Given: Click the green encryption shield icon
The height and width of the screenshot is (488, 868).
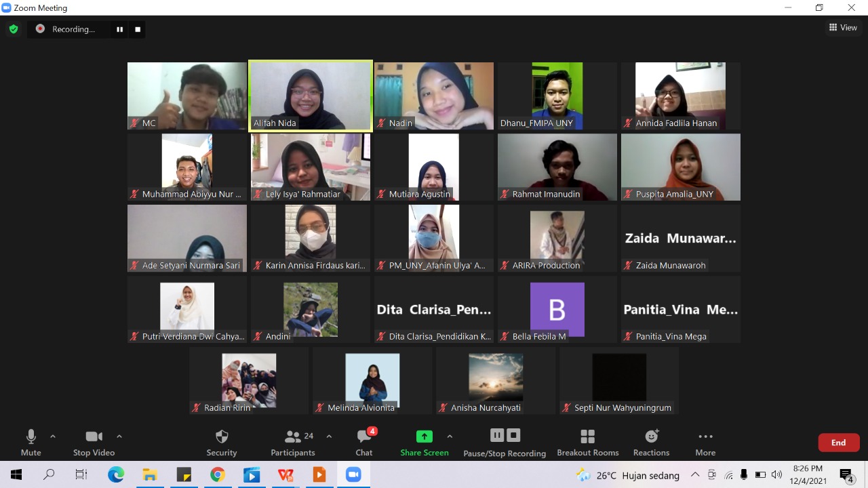Looking at the screenshot, I should coord(13,29).
